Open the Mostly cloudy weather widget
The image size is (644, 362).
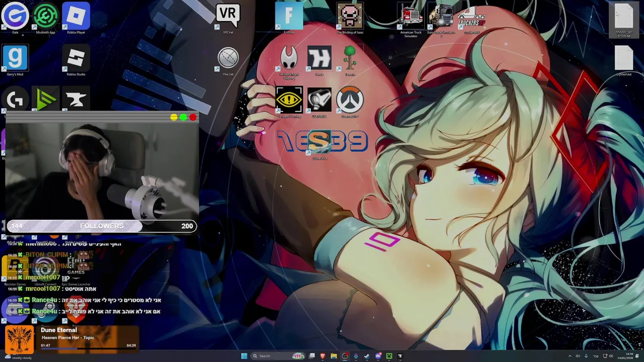click(x=18, y=357)
